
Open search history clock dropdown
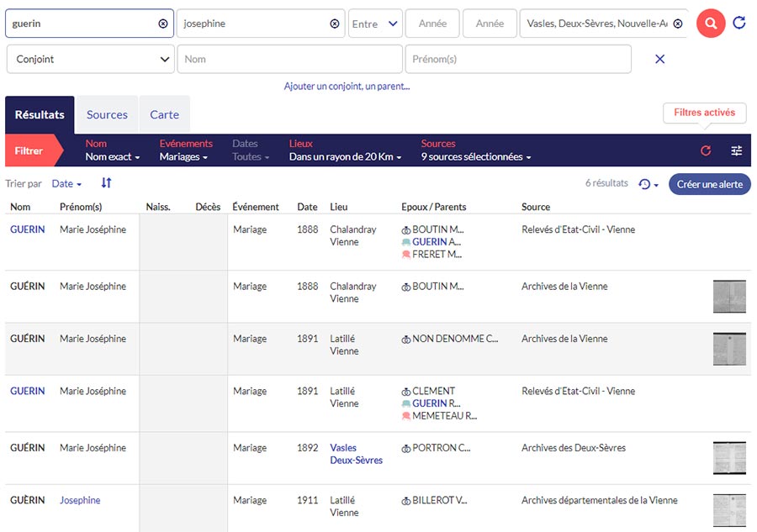pyautogui.click(x=648, y=184)
